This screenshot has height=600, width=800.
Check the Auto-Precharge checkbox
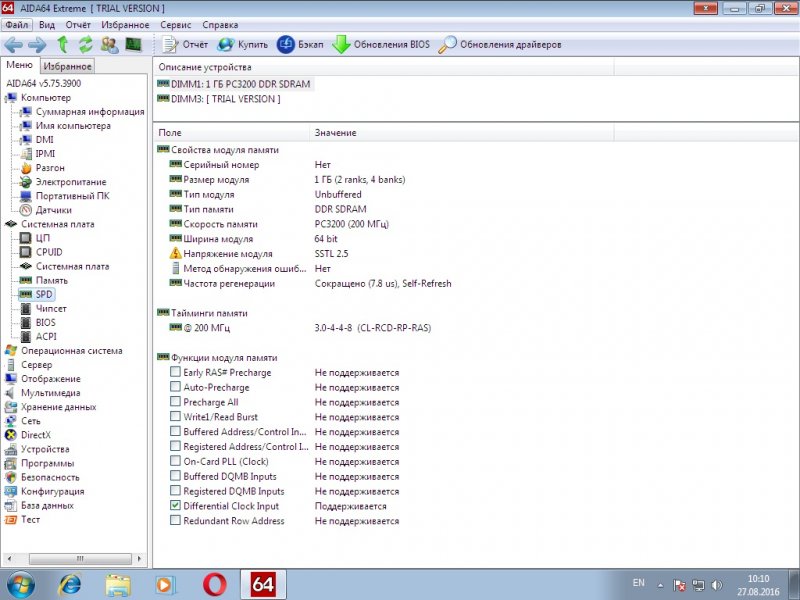(176, 386)
